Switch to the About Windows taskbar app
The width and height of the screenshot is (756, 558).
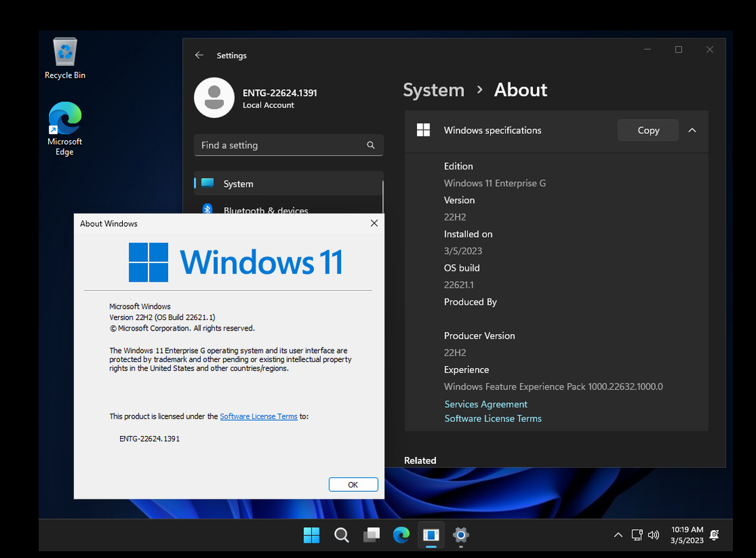(431, 535)
